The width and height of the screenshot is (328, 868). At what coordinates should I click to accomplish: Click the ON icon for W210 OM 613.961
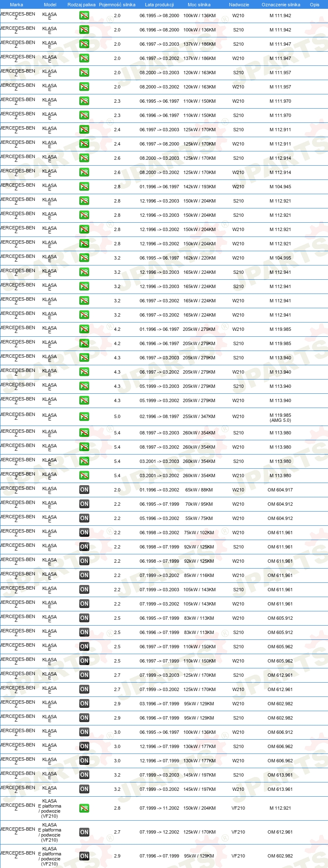(x=84, y=789)
